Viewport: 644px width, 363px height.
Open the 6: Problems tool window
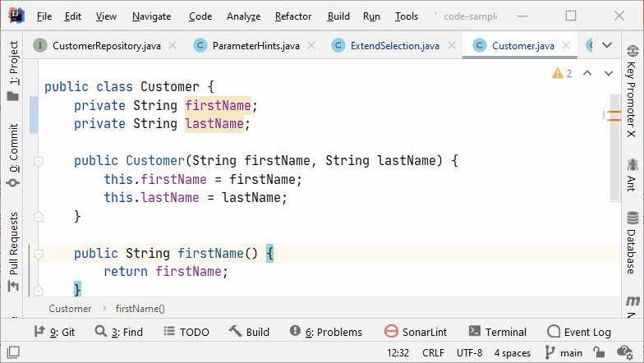coord(326,332)
